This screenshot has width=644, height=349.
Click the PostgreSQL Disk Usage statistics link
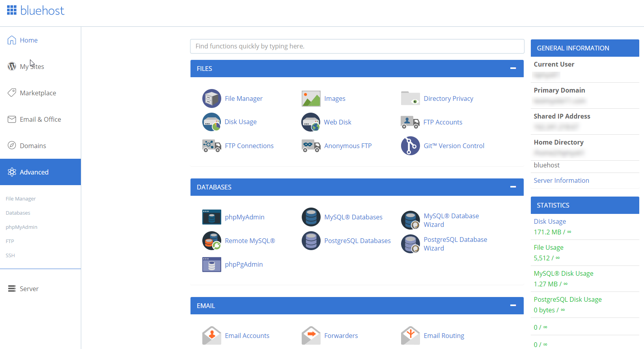[x=567, y=299]
